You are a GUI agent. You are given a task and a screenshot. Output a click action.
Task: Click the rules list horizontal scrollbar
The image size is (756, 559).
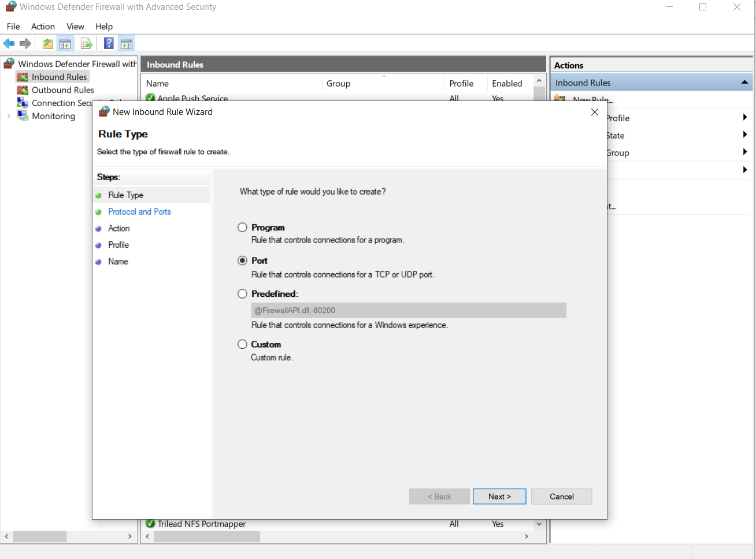pos(206,536)
